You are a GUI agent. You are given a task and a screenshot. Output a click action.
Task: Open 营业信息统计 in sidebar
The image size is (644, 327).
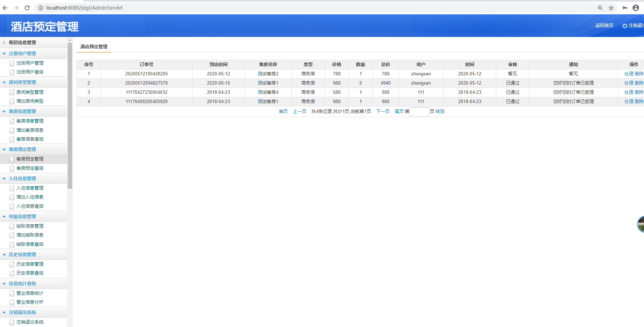coord(30,293)
